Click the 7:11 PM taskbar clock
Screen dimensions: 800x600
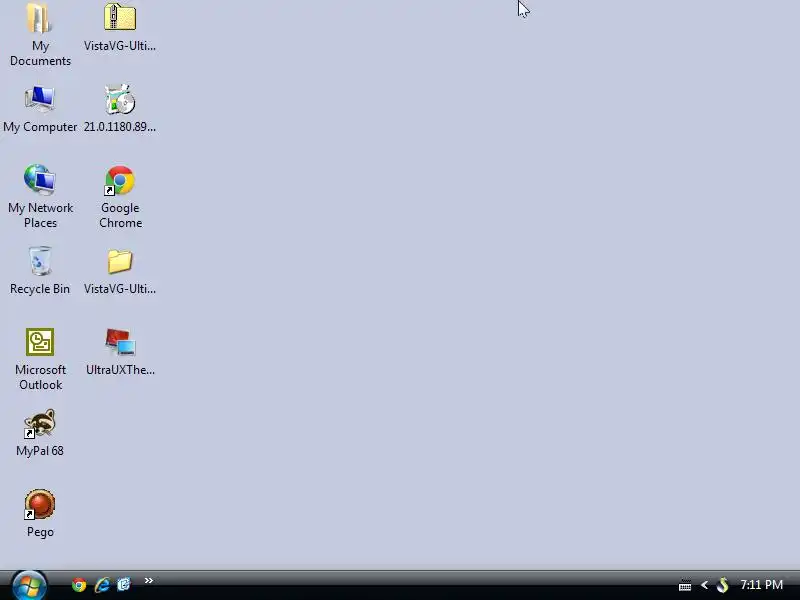click(761, 585)
